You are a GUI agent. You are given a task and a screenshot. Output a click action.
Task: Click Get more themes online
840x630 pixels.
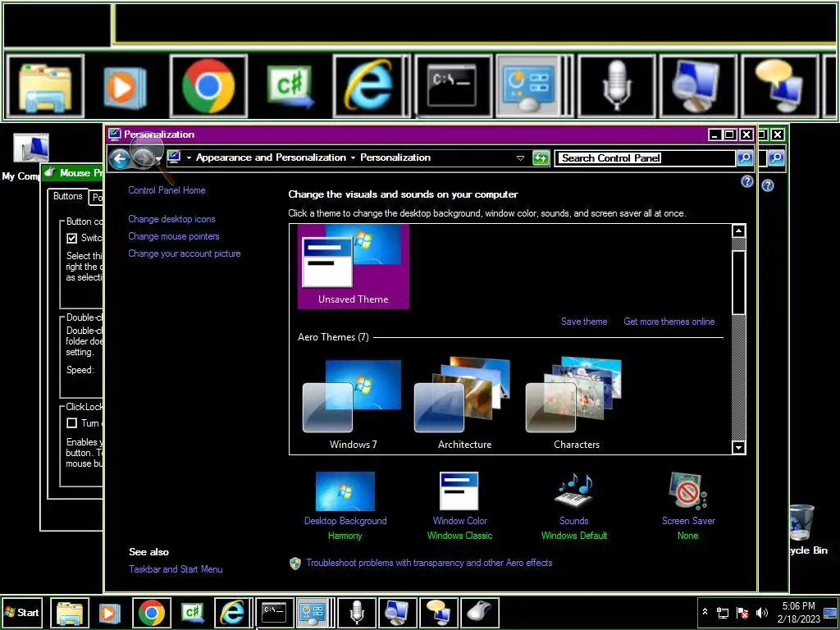click(x=669, y=322)
